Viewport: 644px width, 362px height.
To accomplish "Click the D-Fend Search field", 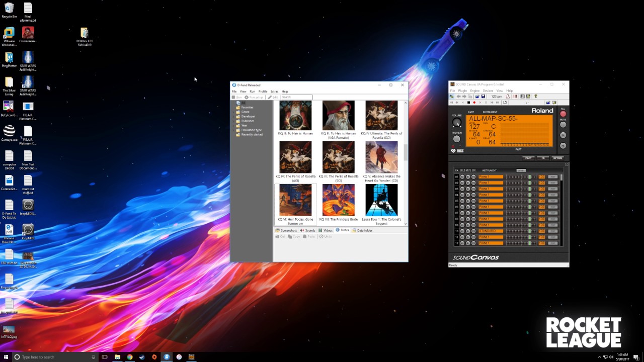I will 296,97.
